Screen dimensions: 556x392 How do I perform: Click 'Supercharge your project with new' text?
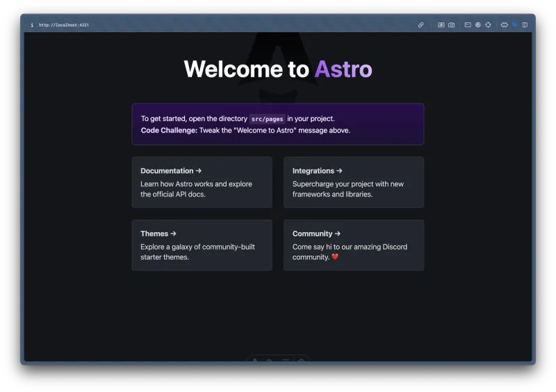[x=348, y=183]
